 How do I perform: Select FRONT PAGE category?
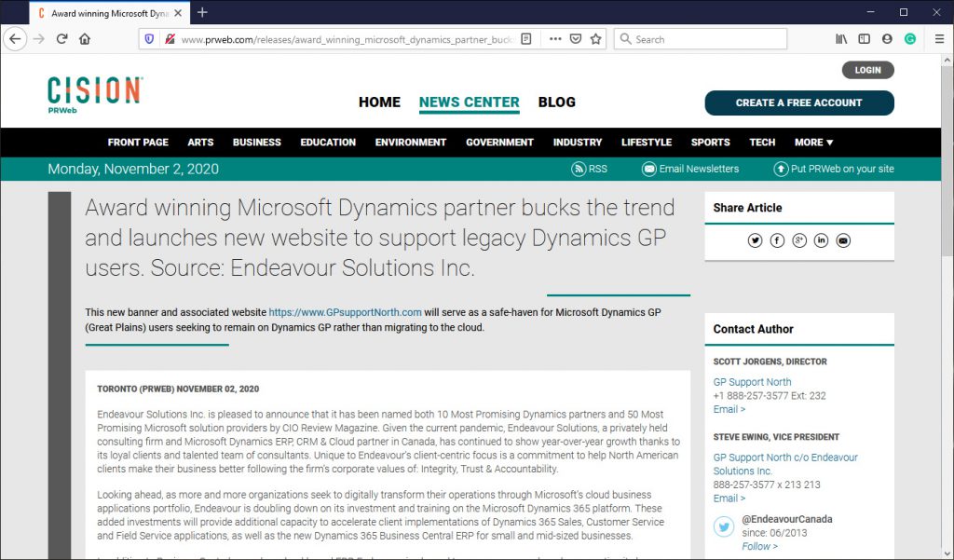pyautogui.click(x=138, y=142)
